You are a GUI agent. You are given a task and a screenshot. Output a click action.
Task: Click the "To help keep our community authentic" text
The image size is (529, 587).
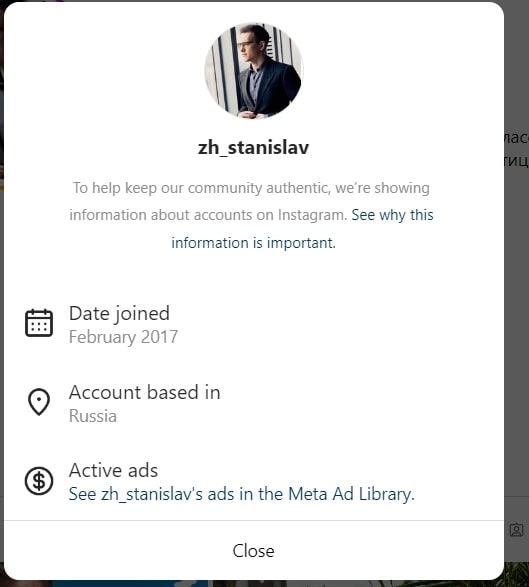pyautogui.click(x=201, y=188)
